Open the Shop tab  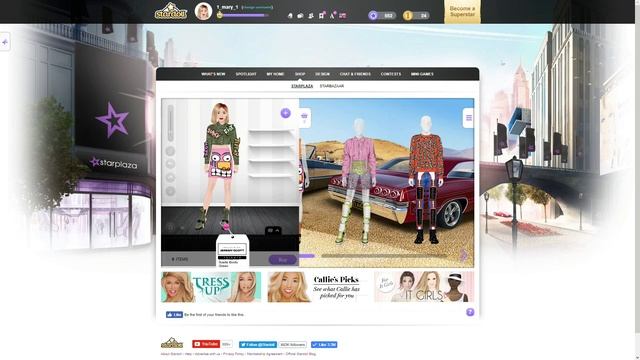coord(300,74)
